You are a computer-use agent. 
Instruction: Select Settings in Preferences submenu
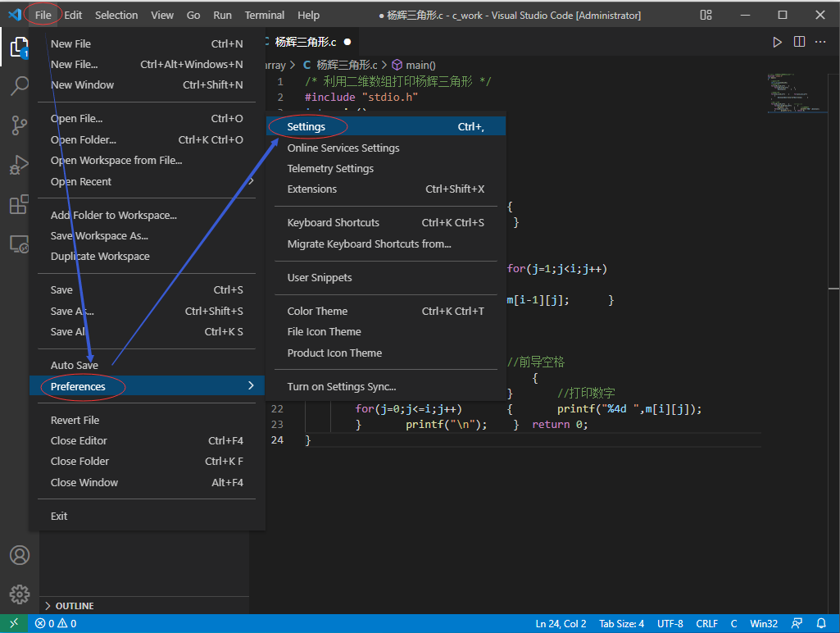point(386,126)
